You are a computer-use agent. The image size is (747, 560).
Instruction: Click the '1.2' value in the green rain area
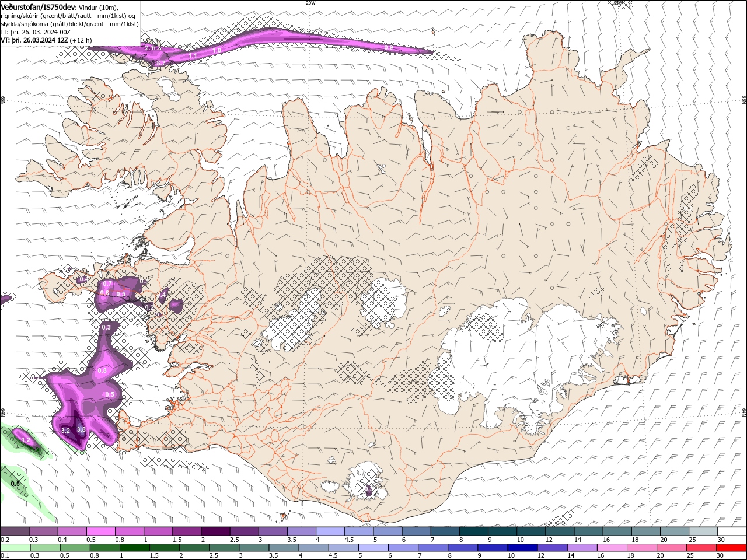(x=25, y=440)
